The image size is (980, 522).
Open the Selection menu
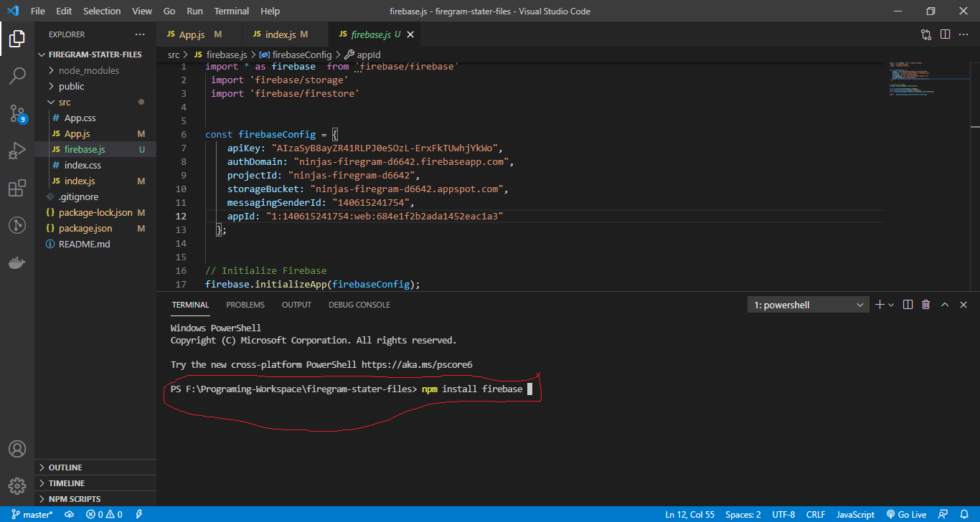click(102, 11)
